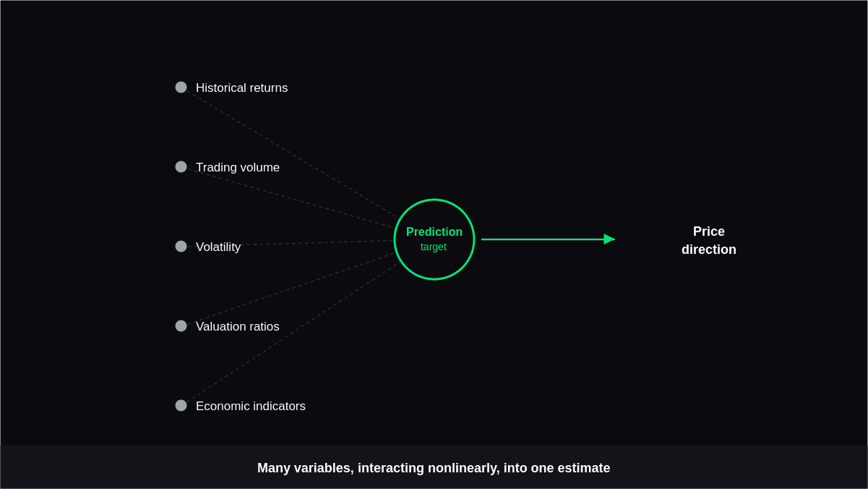Click the Historical returns gray dot
Viewport: 868px width, 489px height.
(181, 88)
